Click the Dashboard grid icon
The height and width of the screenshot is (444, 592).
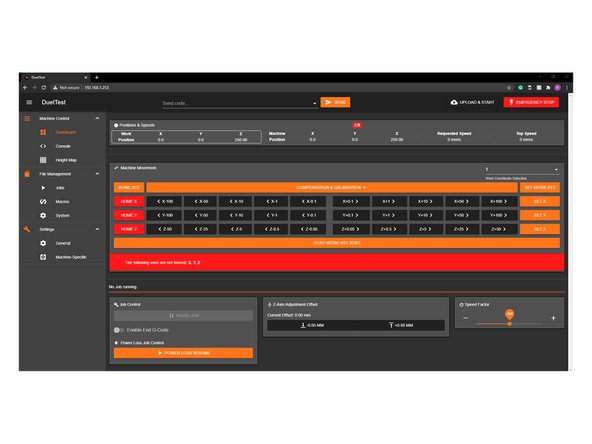[x=43, y=132]
